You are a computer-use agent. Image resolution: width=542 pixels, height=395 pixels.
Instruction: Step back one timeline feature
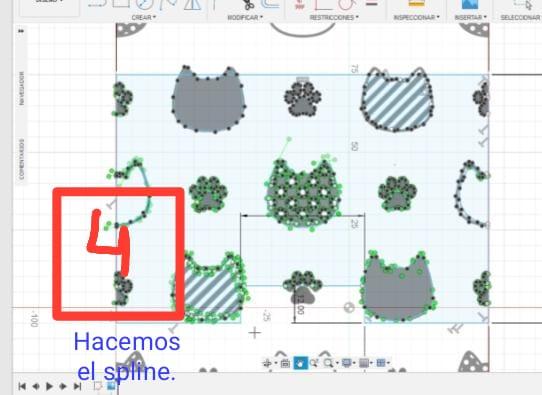(x=36, y=386)
